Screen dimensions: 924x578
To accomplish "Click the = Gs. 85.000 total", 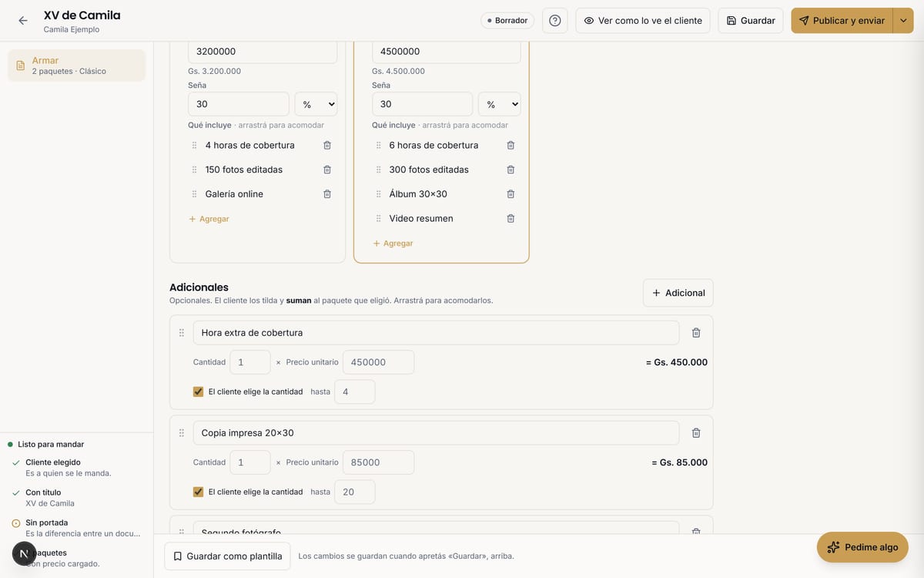I will (679, 462).
